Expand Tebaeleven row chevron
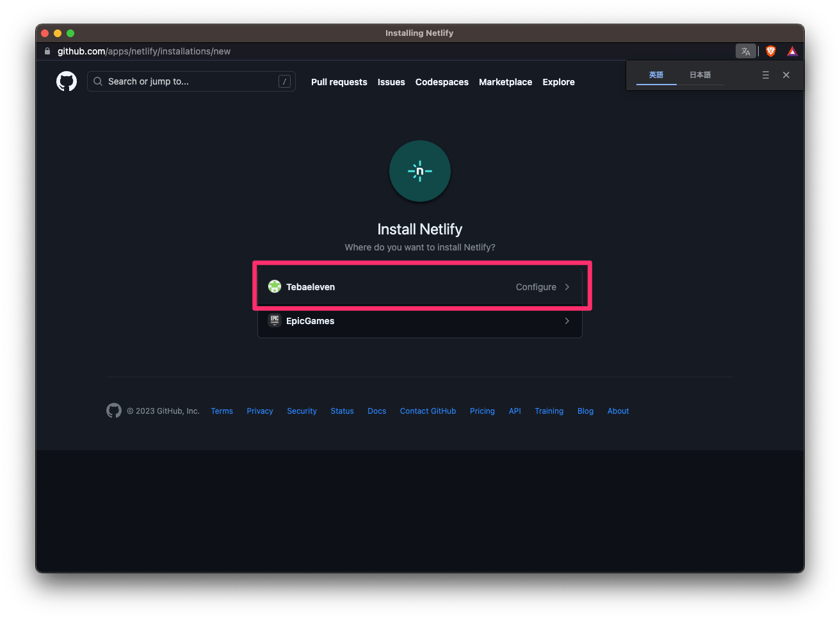 pyautogui.click(x=567, y=287)
